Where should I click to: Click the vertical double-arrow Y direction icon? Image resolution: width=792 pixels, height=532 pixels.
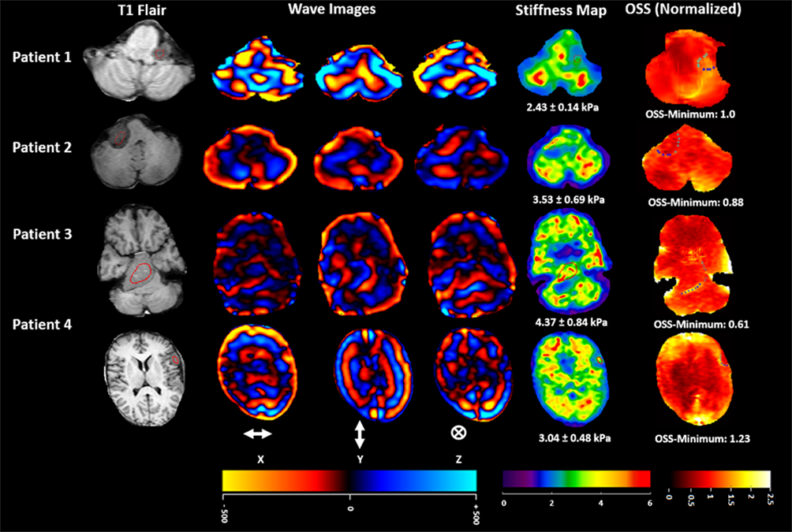click(360, 434)
